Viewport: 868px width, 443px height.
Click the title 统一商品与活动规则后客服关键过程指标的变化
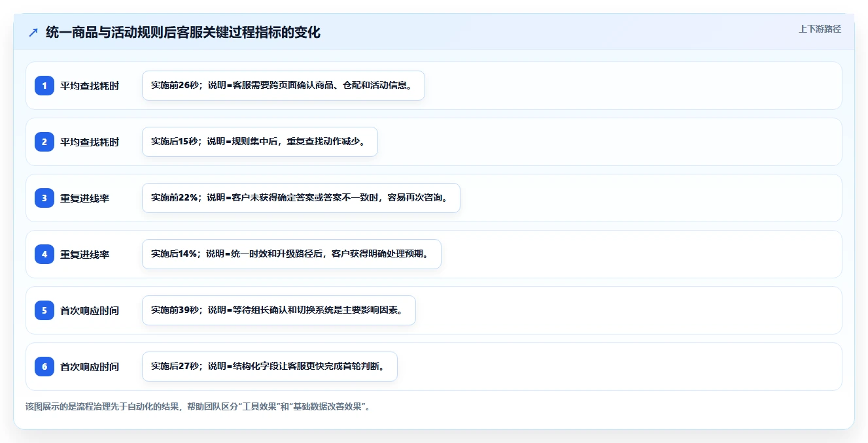[x=183, y=33]
